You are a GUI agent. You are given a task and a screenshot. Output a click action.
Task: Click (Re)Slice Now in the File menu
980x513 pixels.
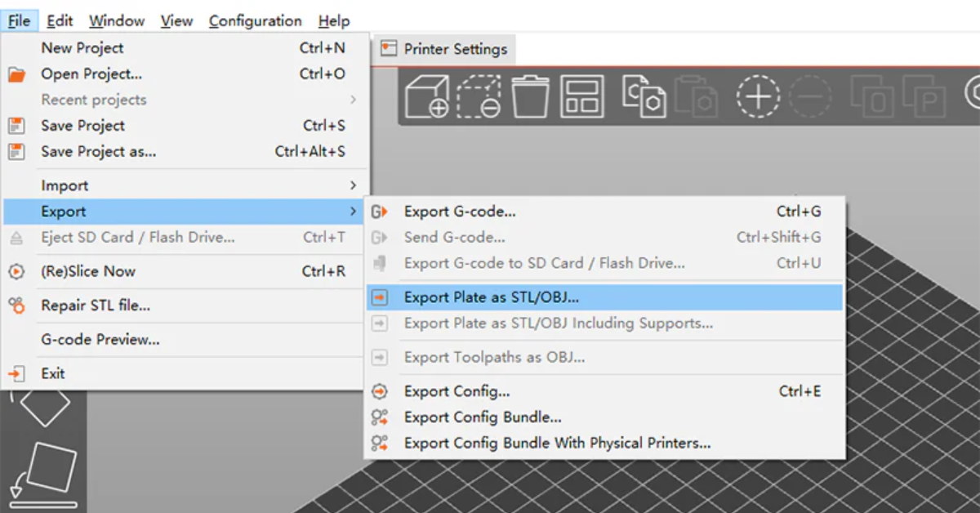click(x=88, y=271)
